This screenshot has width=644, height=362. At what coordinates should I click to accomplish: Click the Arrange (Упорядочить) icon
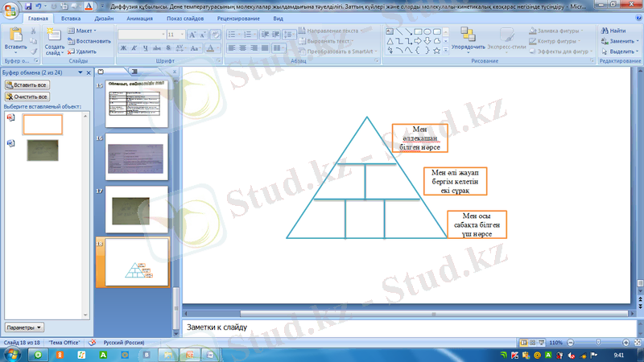pos(468,35)
